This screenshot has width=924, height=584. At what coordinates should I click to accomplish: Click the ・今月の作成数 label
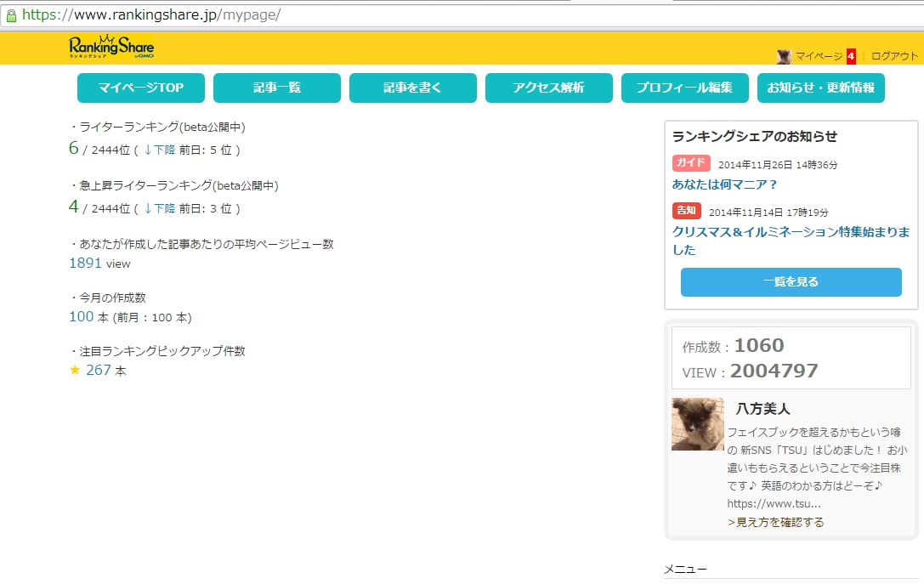tap(108, 298)
